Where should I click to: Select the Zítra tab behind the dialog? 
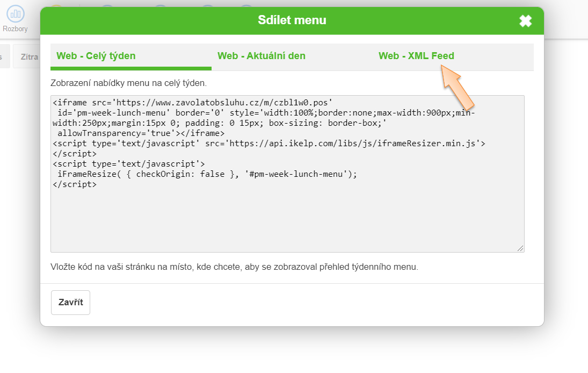pyautogui.click(x=27, y=56)
